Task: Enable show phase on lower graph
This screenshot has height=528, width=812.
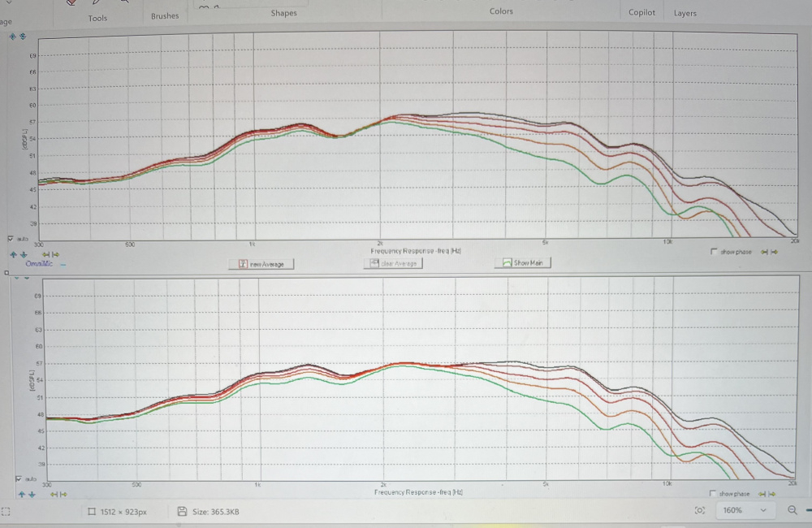Action: [x=713, y=493]
